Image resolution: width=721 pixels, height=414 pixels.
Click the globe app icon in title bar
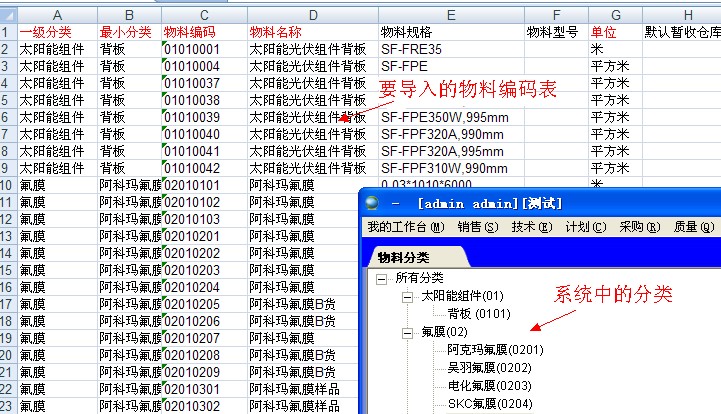[x=374, y=201]
